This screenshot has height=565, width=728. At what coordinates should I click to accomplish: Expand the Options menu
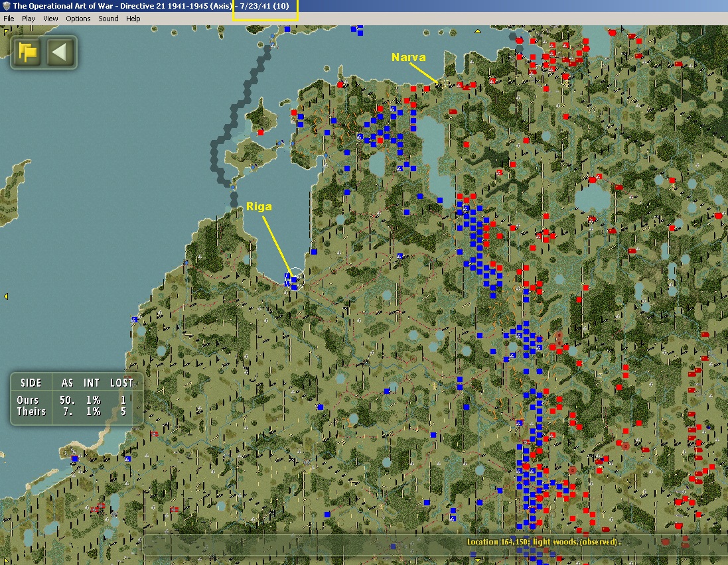point(78,19)
